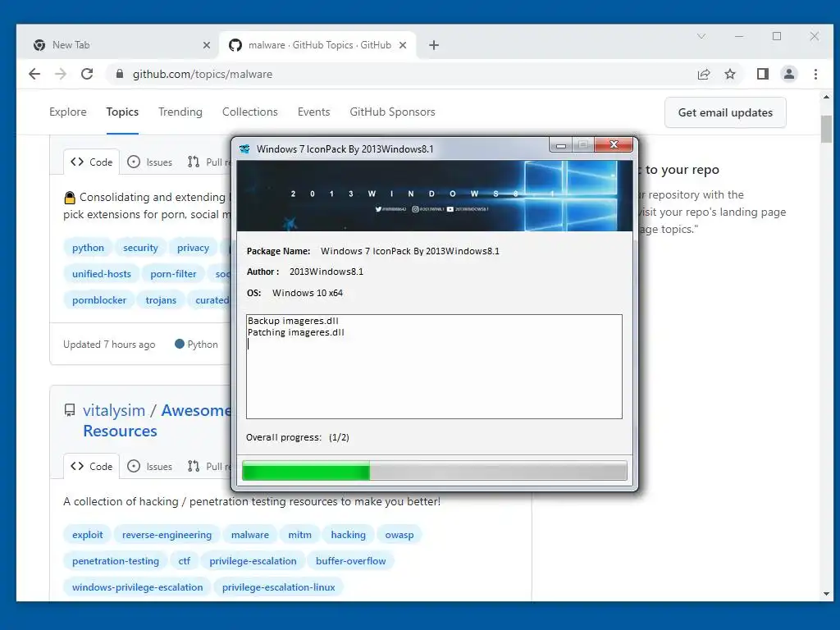Bookmark this page with the star icon
840x630 pixels.
point(729,74)
